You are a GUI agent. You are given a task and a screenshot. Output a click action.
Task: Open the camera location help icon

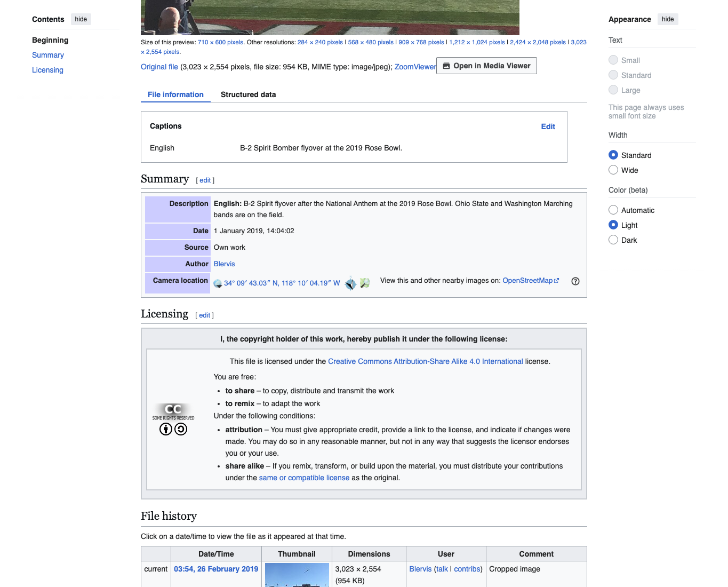[575, 281]
